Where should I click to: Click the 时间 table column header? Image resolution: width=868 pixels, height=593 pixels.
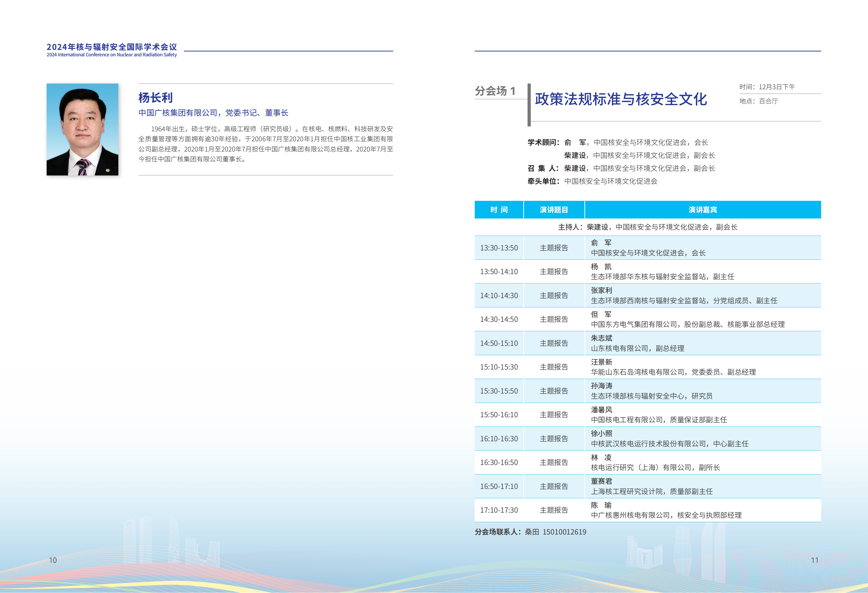pyautogui.click(x=499, y=210)
